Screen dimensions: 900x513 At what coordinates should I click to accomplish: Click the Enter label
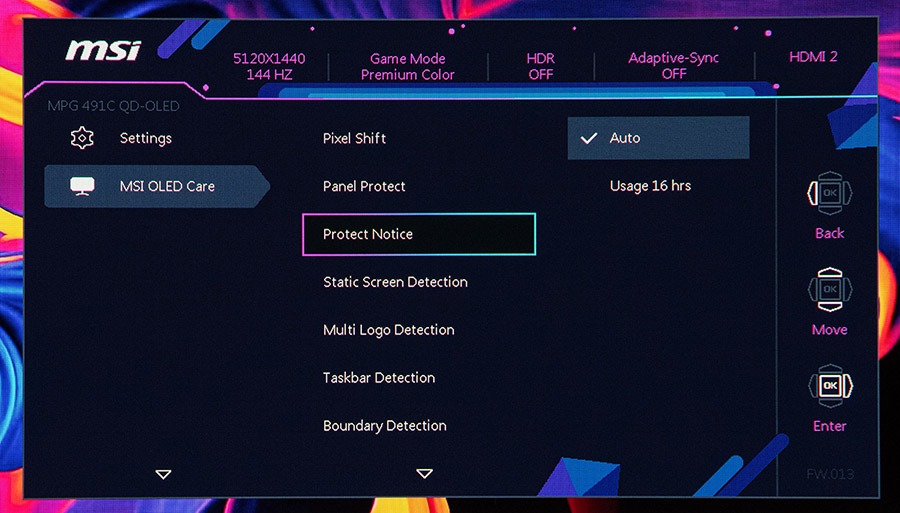[x=830, y=426]
